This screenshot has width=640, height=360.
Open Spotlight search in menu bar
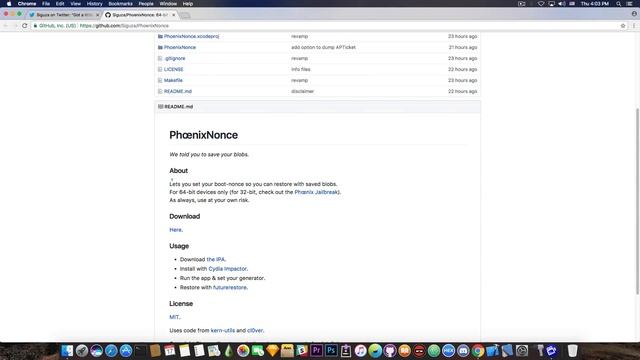point(619,4)
